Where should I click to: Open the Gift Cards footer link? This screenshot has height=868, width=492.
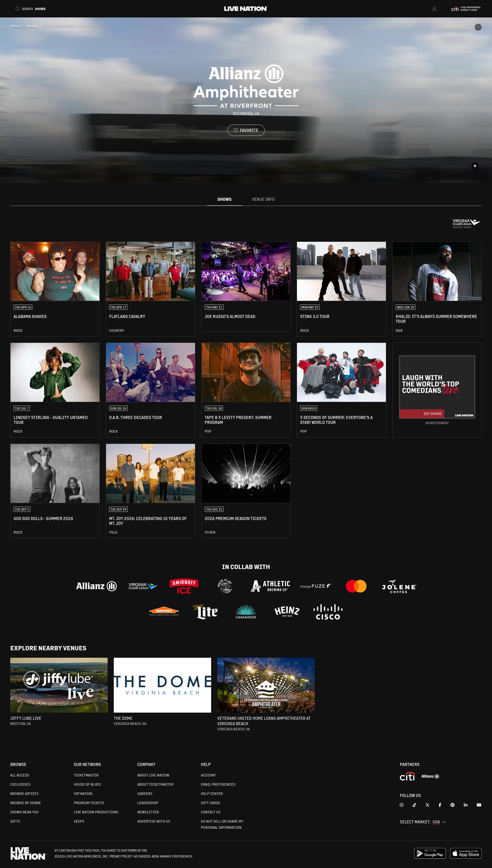(x=211, y=803)
